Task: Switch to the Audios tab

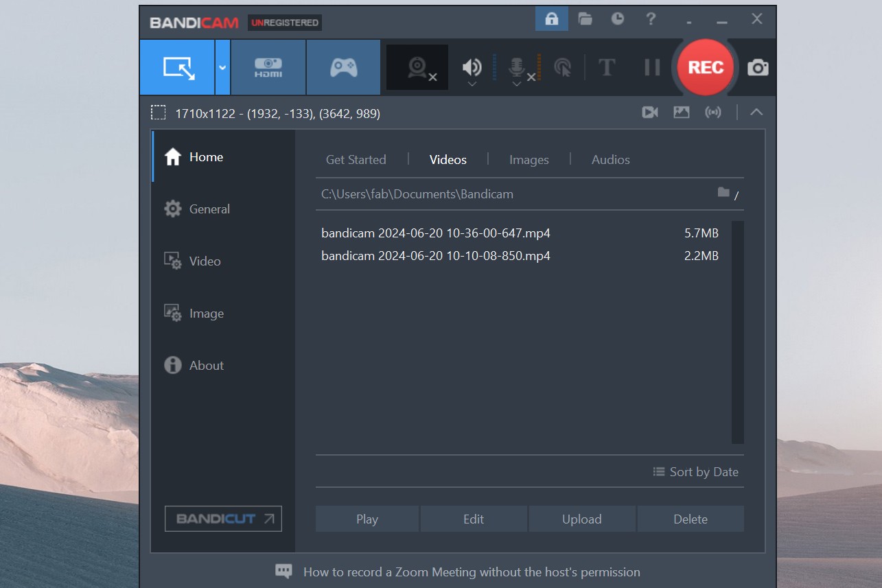Action: (611, 159)
